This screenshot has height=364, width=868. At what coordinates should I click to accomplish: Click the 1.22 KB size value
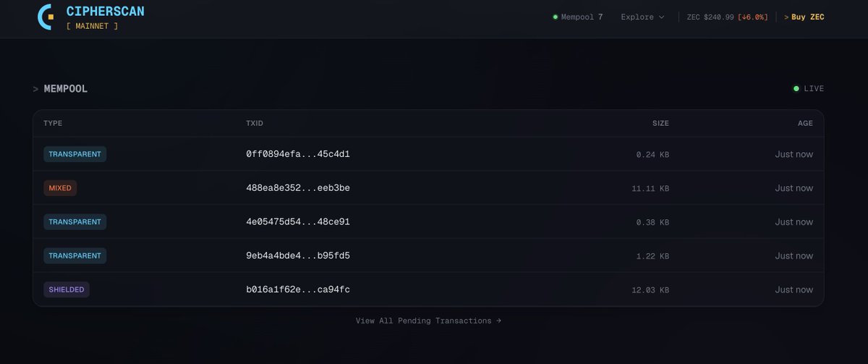click(x=652, y=256)
